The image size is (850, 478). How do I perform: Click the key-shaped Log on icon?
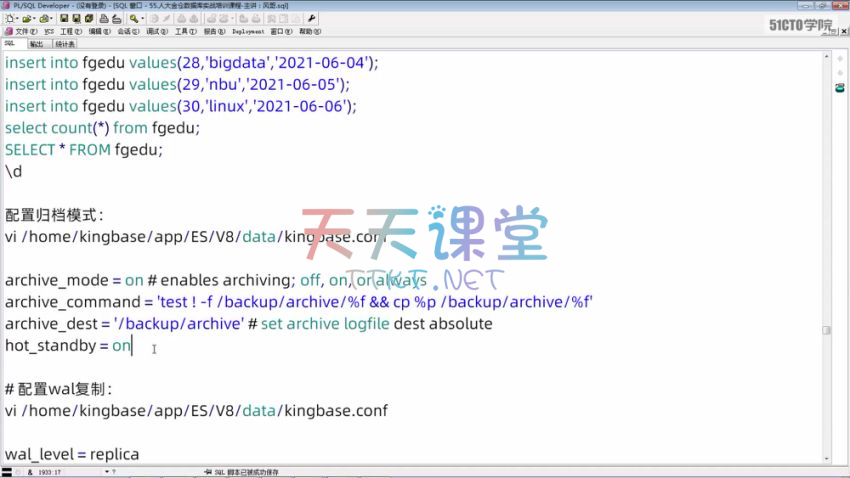[x=134, y=18]
